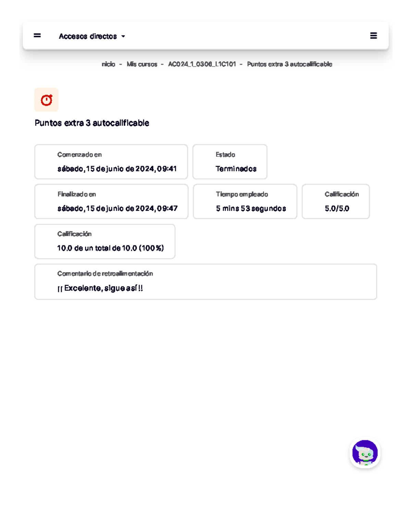Select the Finalizado en date card
This screenshot has width=411, height=532.
111,201
